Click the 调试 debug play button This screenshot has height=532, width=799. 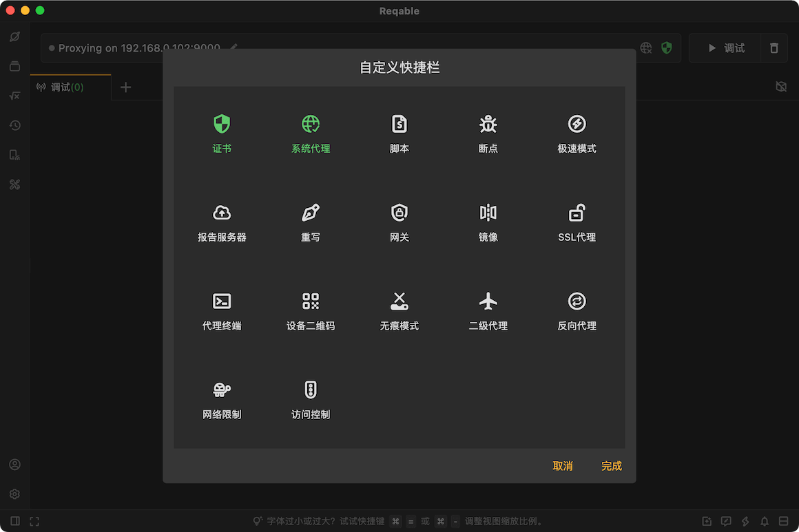click(x=725, y=48)
